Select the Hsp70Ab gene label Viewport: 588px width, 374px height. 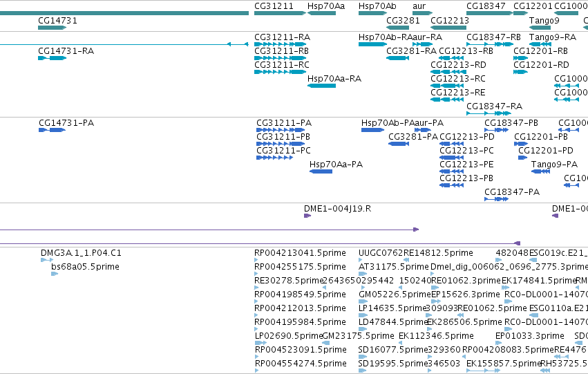coord(377,6)
